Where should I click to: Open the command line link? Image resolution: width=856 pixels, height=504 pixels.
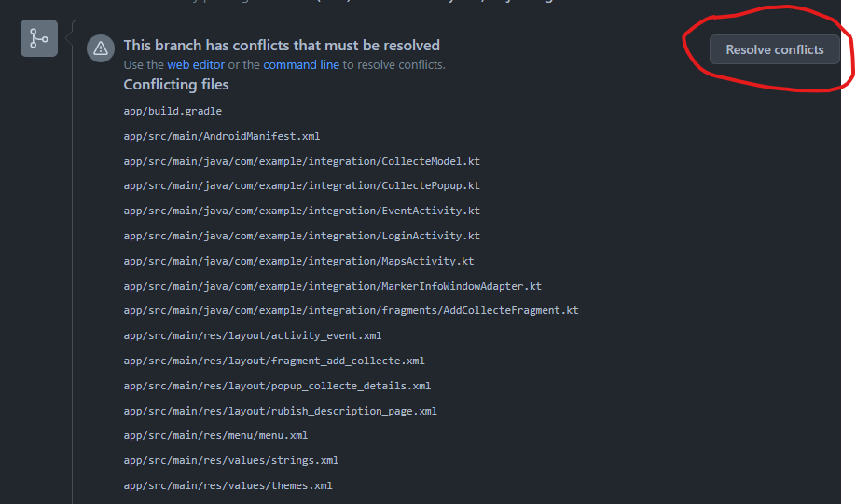click(301, 65)
